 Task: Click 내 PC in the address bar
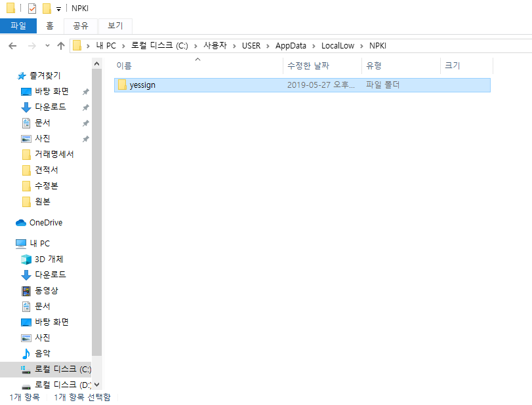click(x=106, y=46)
